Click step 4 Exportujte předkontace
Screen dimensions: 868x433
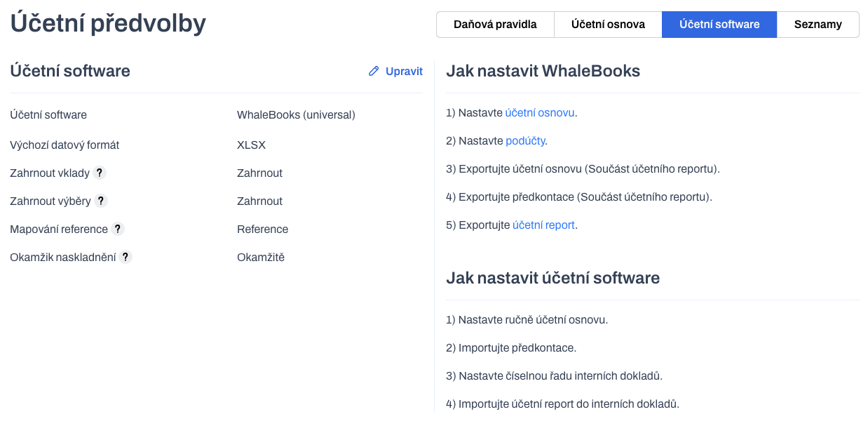click(x=579, y=196)
